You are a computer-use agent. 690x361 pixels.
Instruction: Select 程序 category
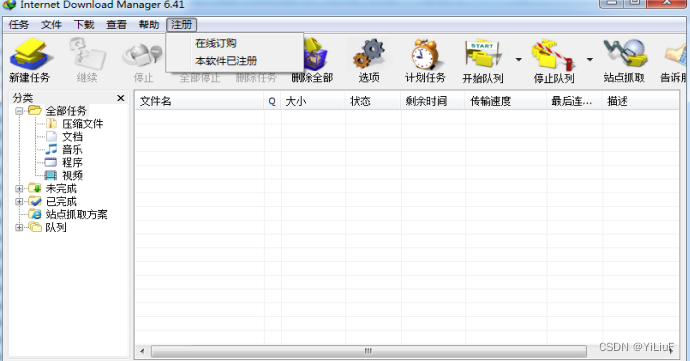pyautogui.click(x=72, y=162)
